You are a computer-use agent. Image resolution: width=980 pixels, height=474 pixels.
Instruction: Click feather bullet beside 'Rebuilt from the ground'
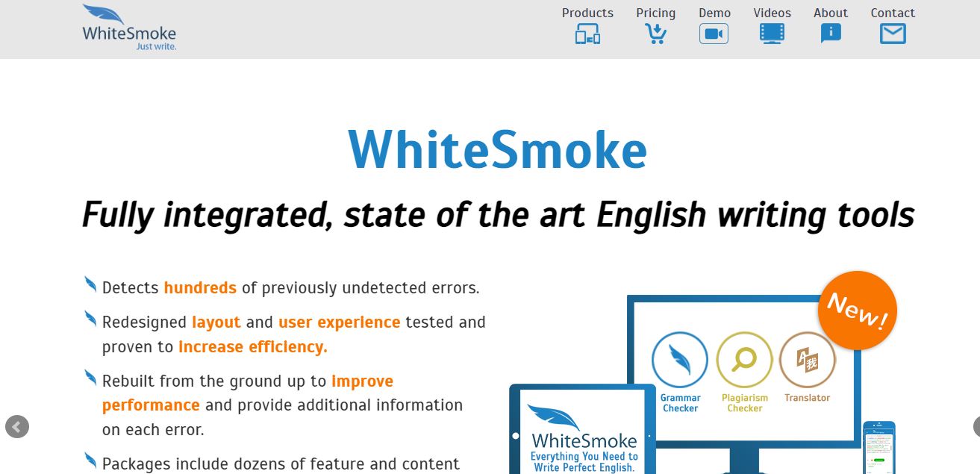(x=90, y=377)
